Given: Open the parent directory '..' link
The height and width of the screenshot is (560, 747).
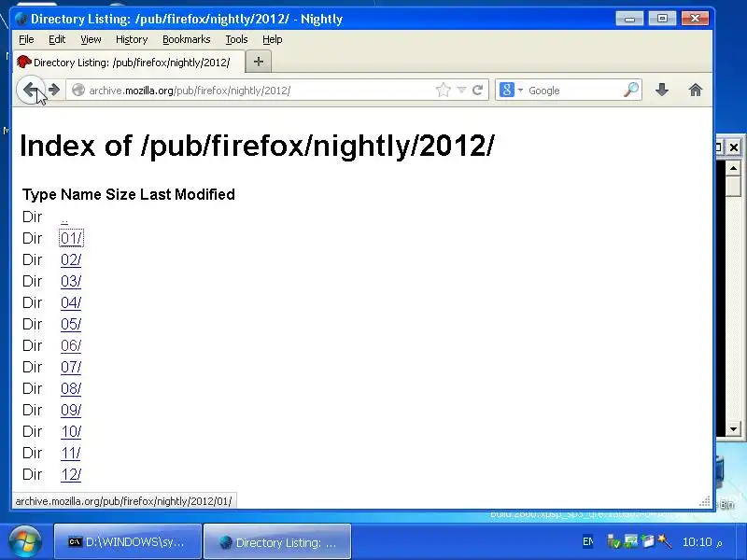Looking at the screenshot, I should click(64, 219).
